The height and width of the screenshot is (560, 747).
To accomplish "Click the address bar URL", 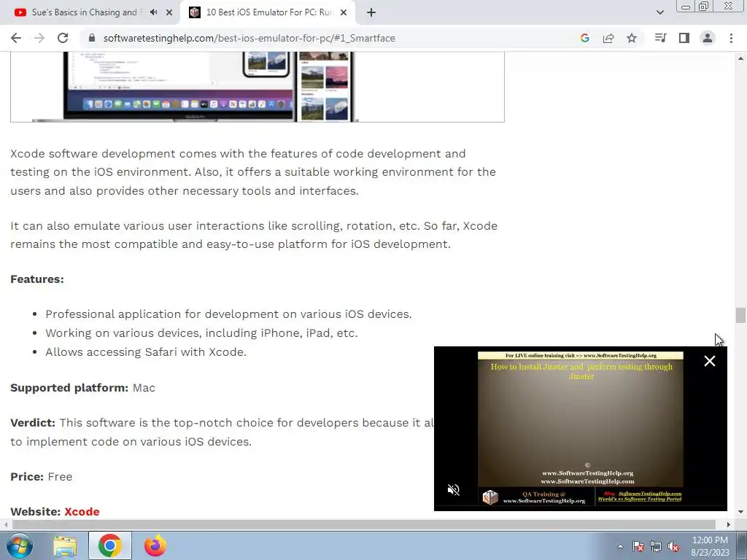I will (x=249, y=38).
